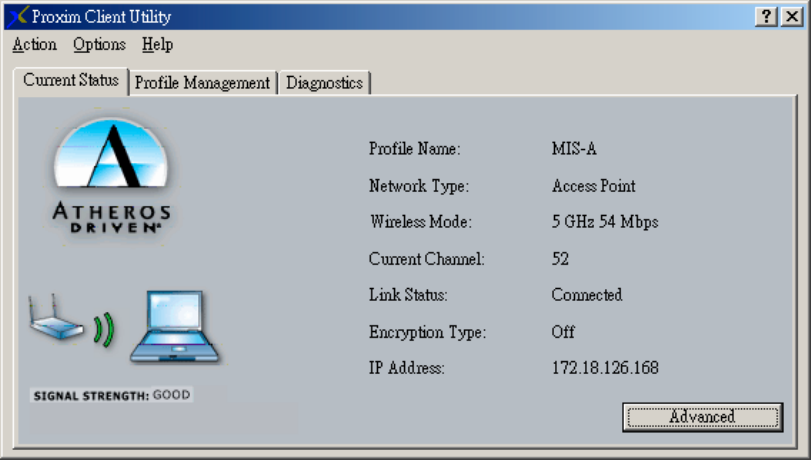Image resolution: width=811 pixels, height=460 pixels.
Task: Switch to the Profile Management tab
Action: [x=202, y=83]
